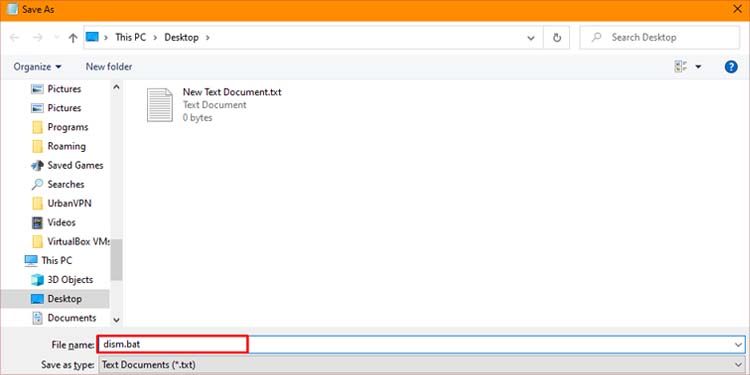Click the Saved Games icon
The image size is (750, 375).
(x=37, y=165)
